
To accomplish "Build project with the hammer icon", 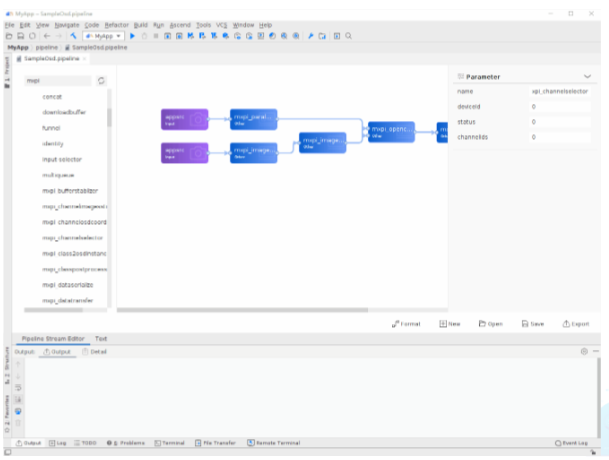I will pos(73,36).
